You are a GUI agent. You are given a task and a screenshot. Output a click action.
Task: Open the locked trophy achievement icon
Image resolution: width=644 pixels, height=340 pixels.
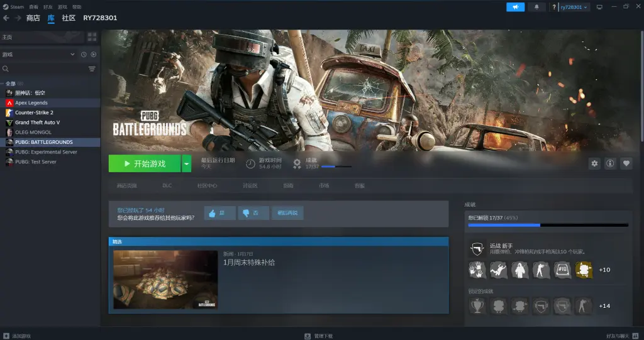click(x=477, y=306)
